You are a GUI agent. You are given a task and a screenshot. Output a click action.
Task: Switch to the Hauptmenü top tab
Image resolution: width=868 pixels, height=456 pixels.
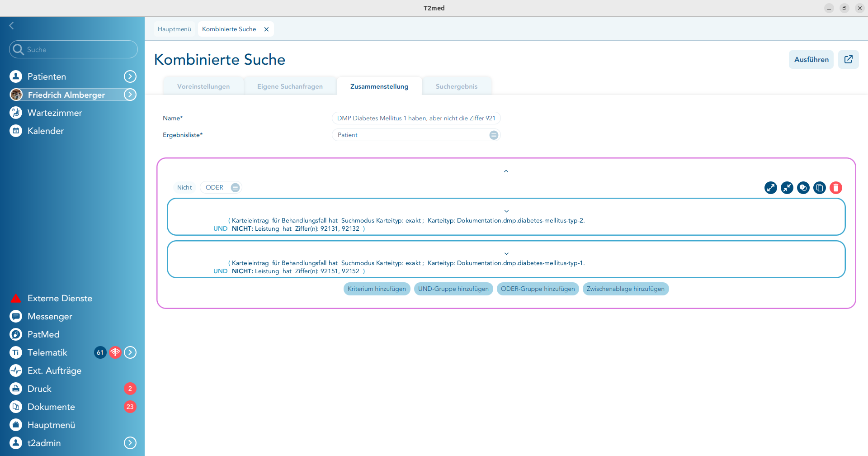175,29
